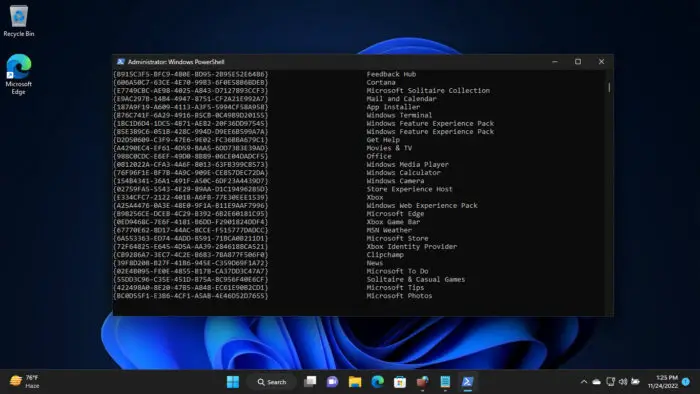700x394 pixels.
Task: Click the 'Clipchamp' entry
Action: [x=385, y=255]
